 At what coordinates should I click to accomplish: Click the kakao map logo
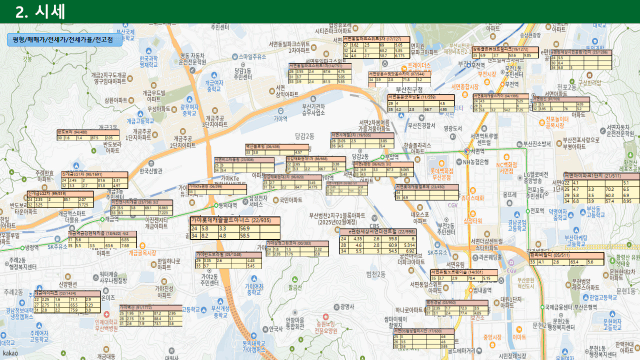pyautogui.click(x=10, y=353)
